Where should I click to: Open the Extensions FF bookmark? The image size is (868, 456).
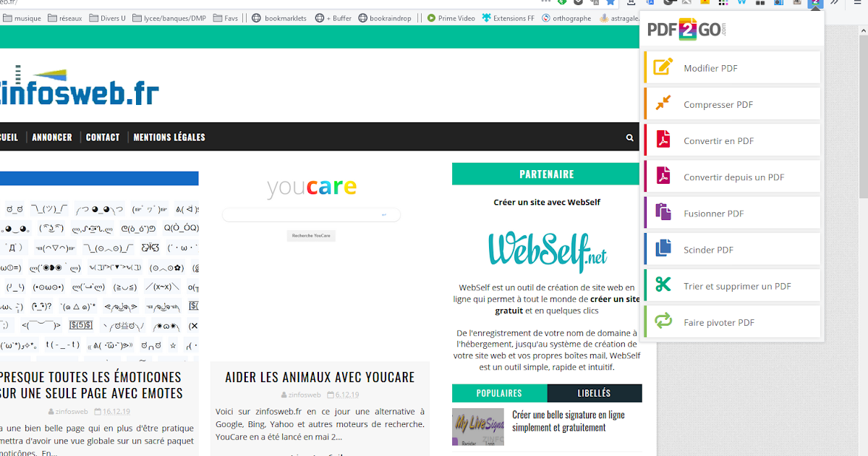(509, 18)
